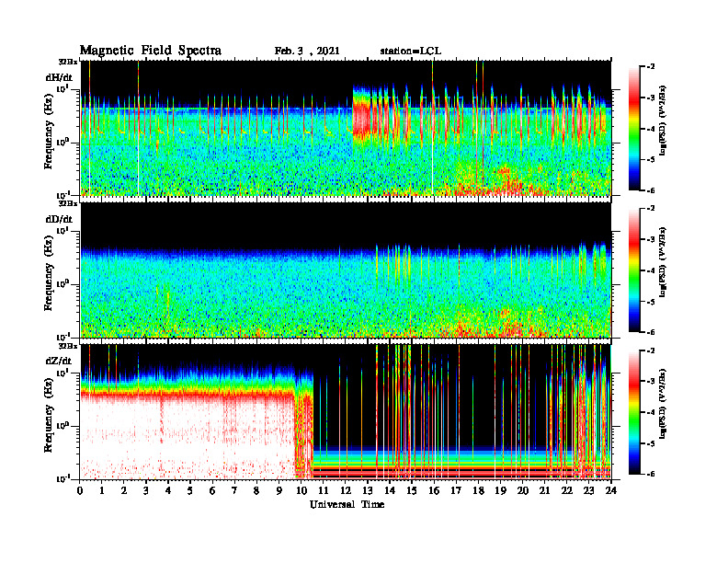Click the hour 4 tick label
Screen dimensions: 728x563
click(x=168, y=490)
